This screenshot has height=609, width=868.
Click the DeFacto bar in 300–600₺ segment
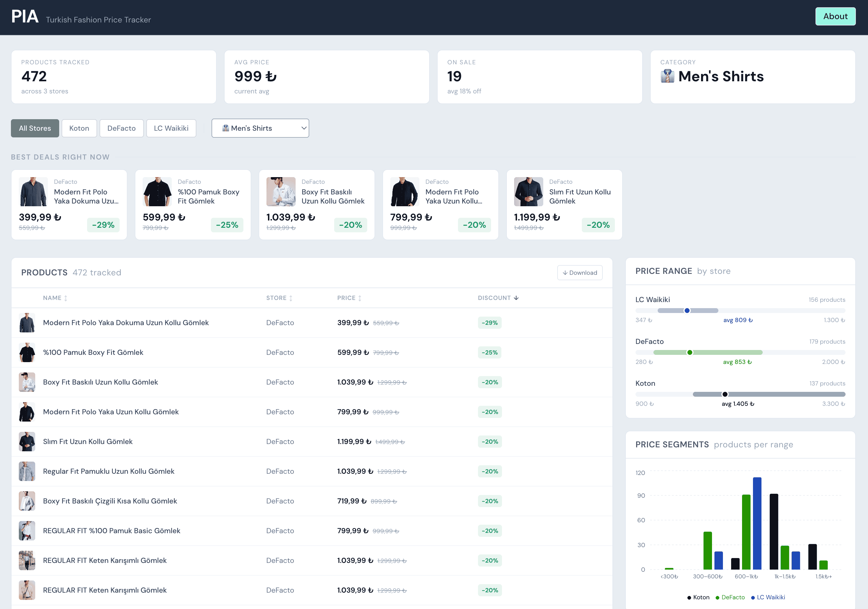[707, 550]
